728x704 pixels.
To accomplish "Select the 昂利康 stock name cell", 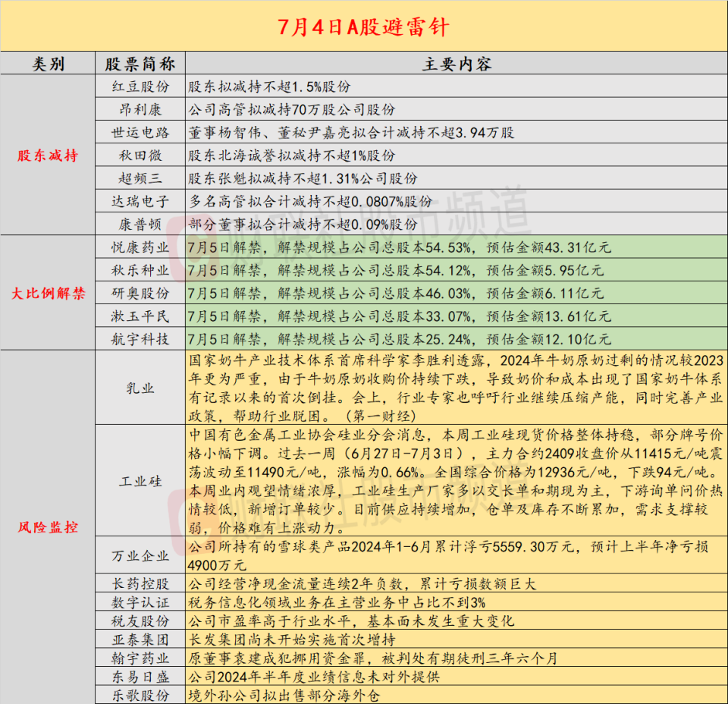I will click(x=140, y=109).
